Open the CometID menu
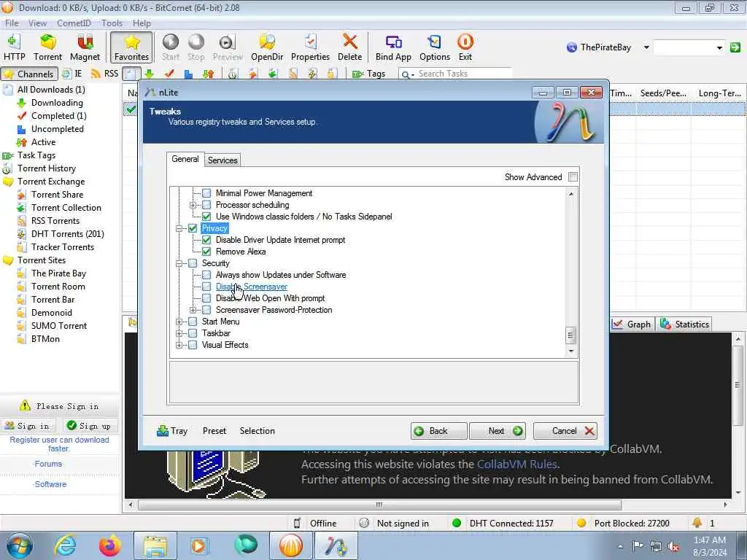The image size is (747, 560). tap(74, 23)
